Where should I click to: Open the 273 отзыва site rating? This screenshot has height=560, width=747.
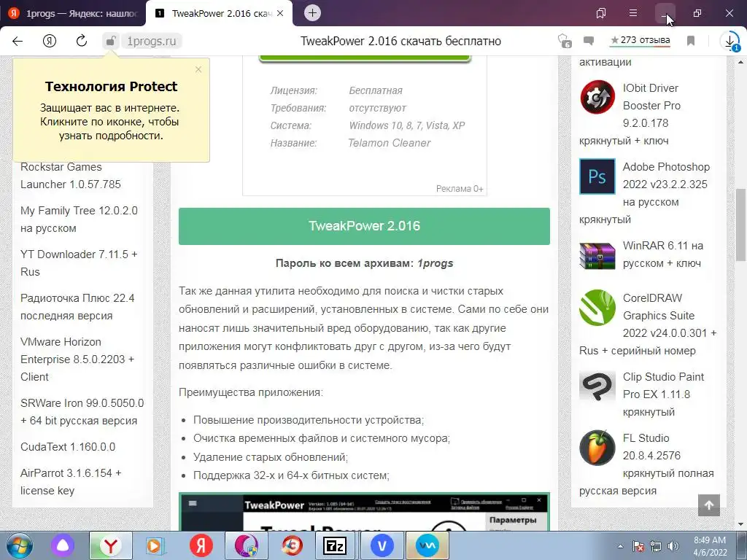(640, 41)
